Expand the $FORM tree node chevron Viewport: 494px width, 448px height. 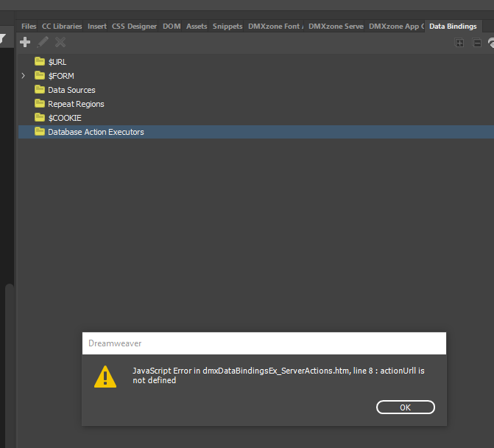(24, 76)
